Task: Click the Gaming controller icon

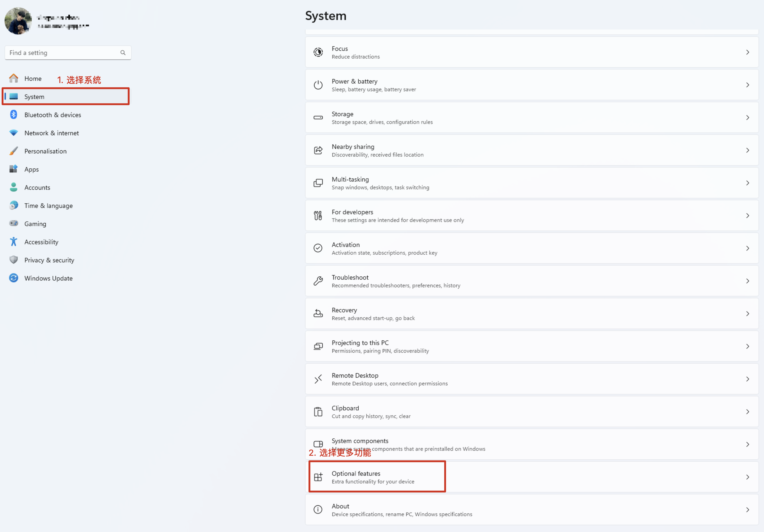Action: point(13,223)
